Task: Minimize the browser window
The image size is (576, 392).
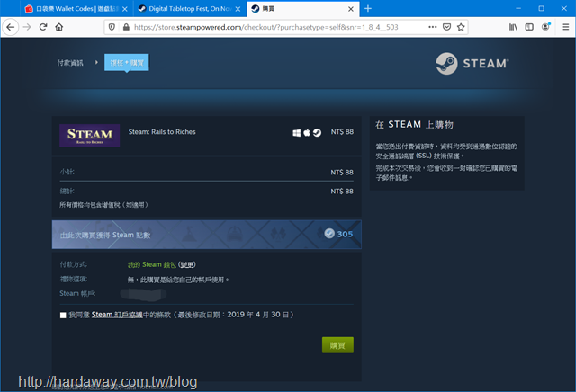Action: 518,8
